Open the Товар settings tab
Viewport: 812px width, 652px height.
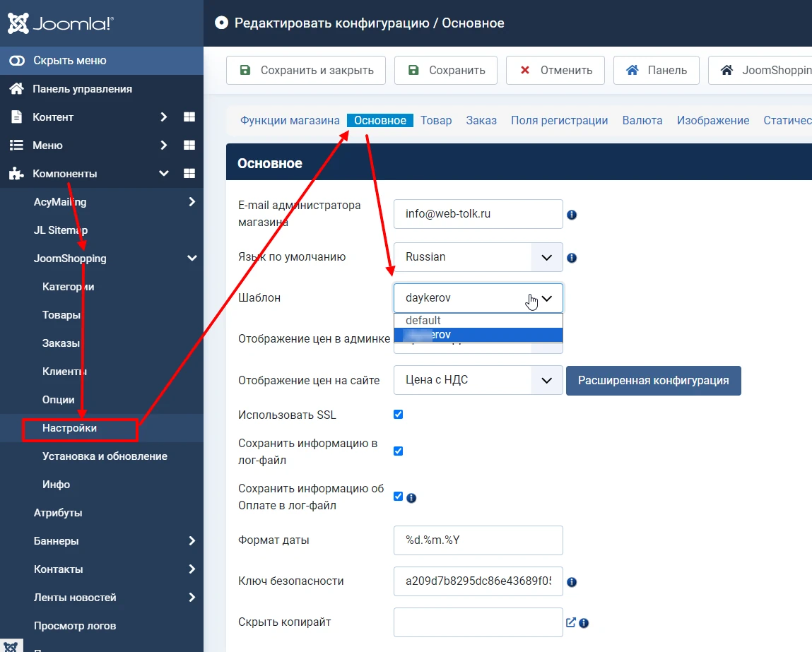436,120
